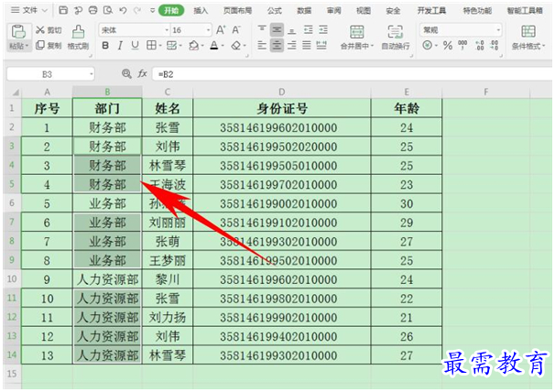Expand the 粘贴 paste options arrow
Viewport: 555px width, 392px height.
point(27,46)
